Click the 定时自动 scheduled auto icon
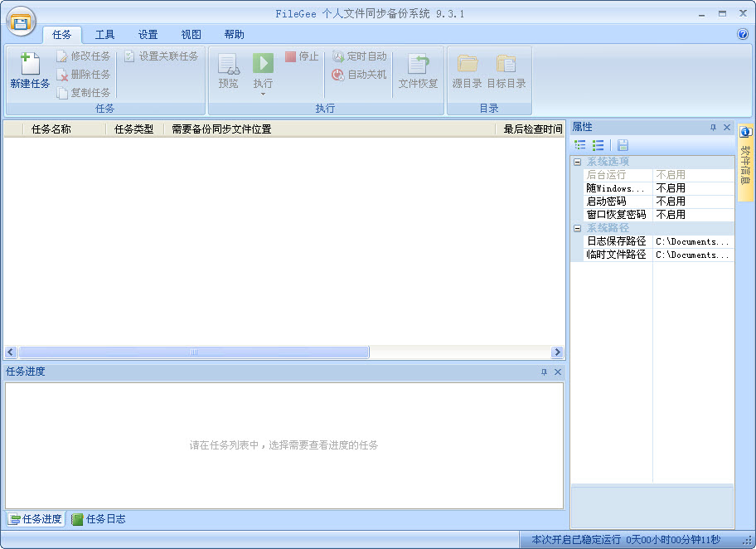The image size is (756, 549). click(x=338, y=56)
